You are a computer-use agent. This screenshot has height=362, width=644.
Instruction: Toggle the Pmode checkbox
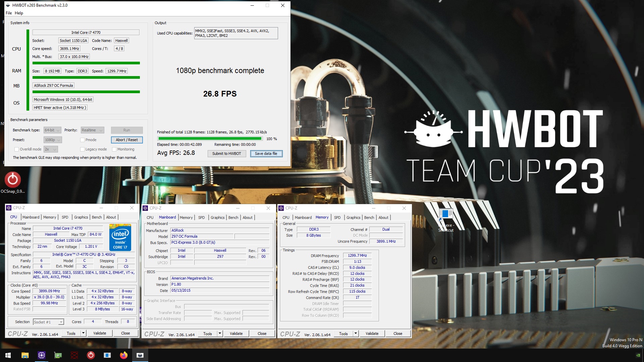pos(82,140)
